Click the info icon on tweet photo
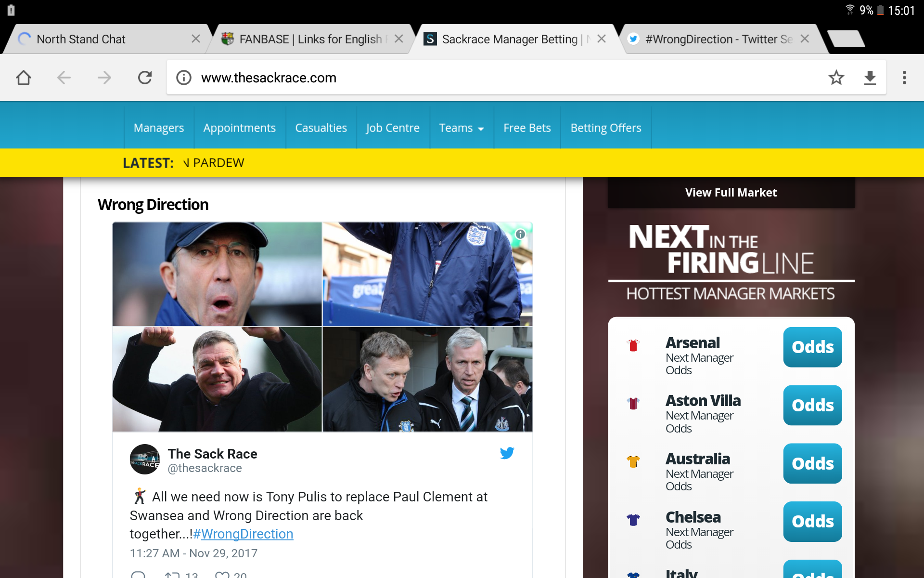924x578 pixels. pos(520,234)
